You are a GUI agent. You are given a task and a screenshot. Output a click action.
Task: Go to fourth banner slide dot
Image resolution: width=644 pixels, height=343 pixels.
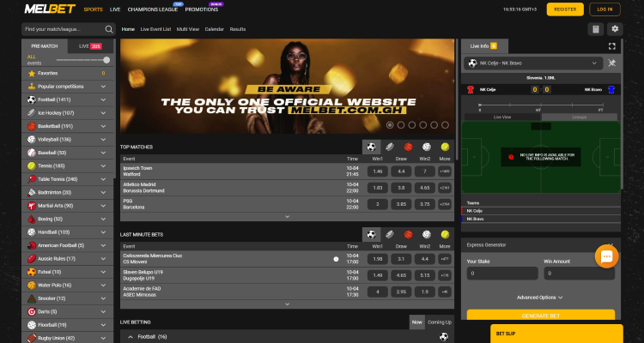click(x=423, y=125)
